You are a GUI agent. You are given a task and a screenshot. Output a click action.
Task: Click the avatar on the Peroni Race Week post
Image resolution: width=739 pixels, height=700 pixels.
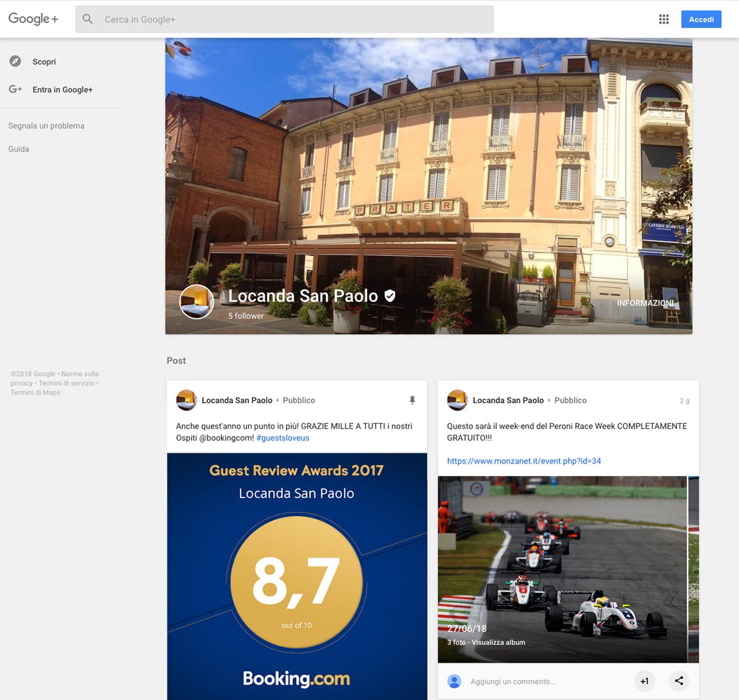[x=457, y=400]
